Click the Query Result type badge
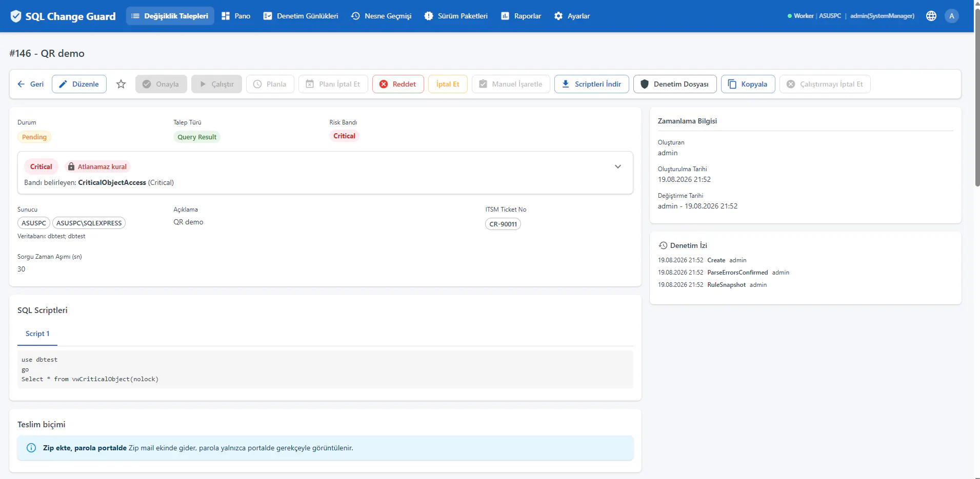Viewport: 980px width, 479px height. click(197, 137)
